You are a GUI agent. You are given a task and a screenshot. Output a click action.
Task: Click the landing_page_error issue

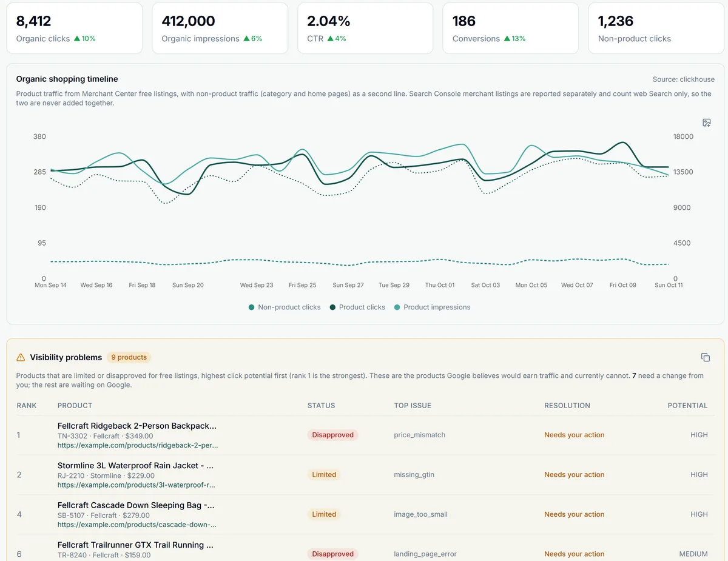(x=425, y=554)
